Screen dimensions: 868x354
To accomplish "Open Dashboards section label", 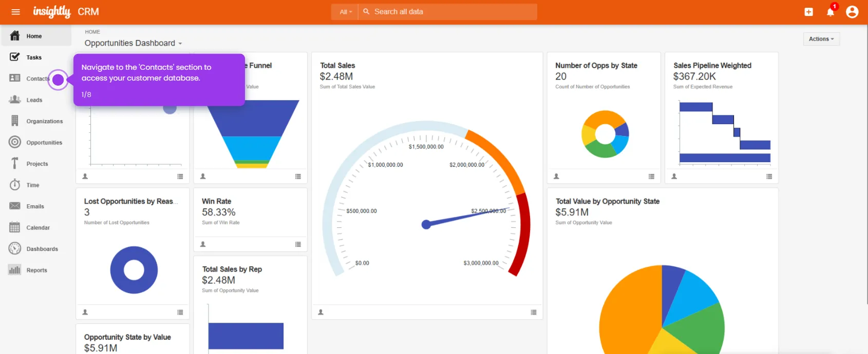I will tap(42, 249).
